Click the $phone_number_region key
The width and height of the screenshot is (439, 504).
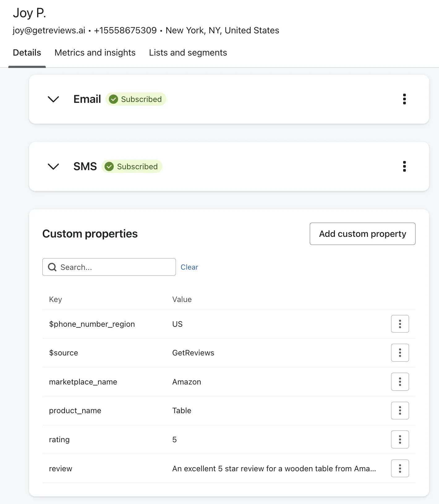pos(92,324)
